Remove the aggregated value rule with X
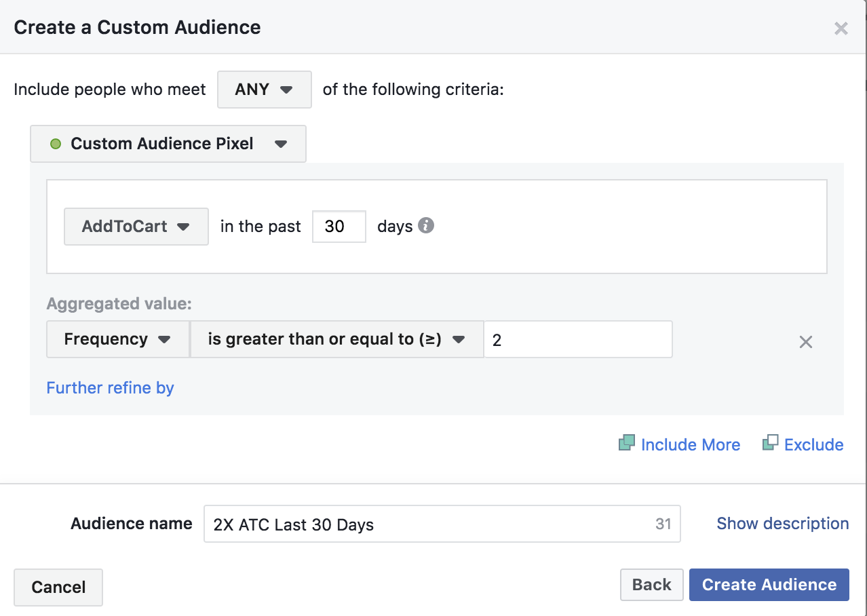The image size is (867, 616). (805, 342)
